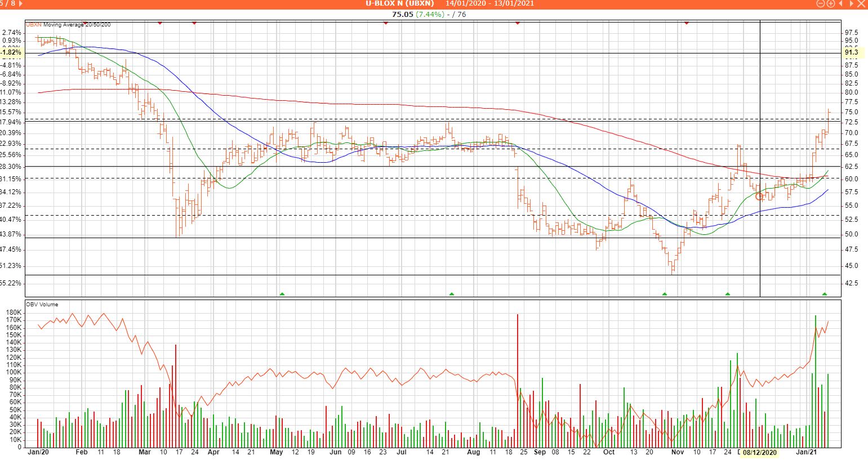Click the UBXN Moving Average 20/50/200 legend

click(x=68, y=25)
